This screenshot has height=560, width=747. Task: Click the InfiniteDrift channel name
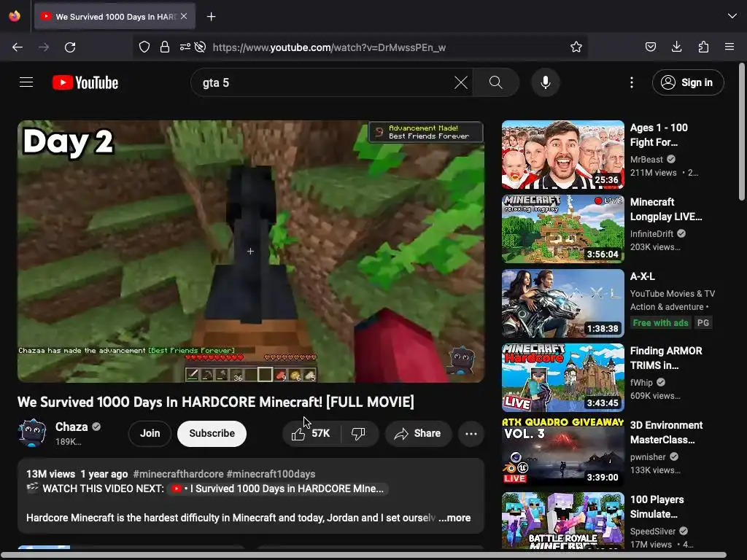(651, 234)
